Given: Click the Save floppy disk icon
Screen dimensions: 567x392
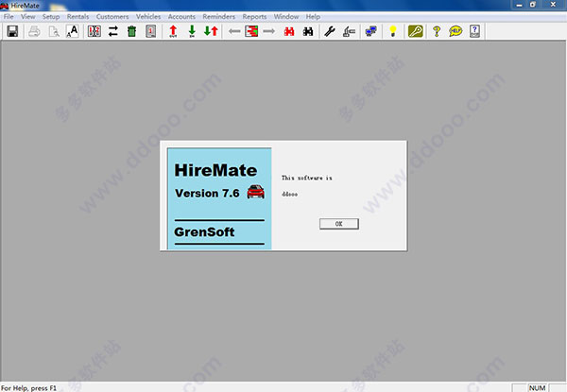Looking at the screenshot, I should (12, 31).
